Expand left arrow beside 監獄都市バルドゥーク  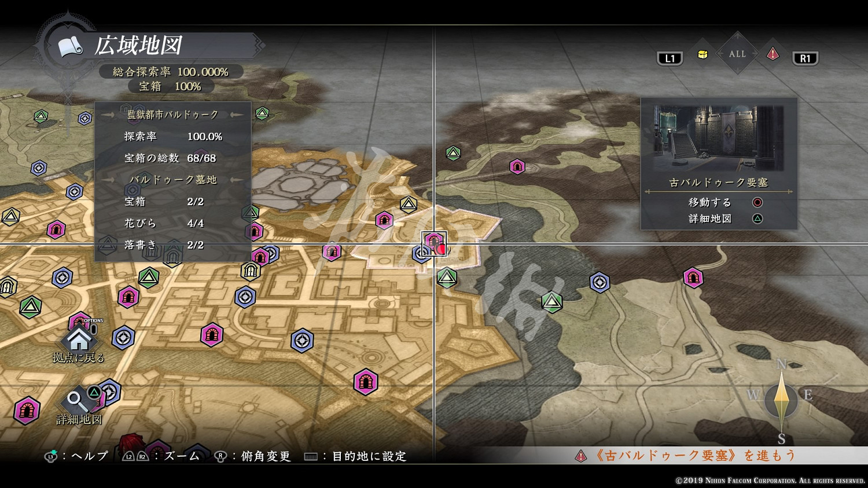coord(108,115)
